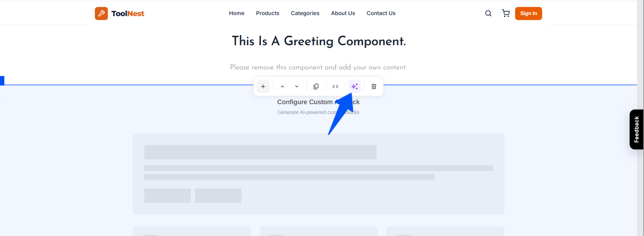This screenshot has height=236, width=644.
Task: Duplicate the block with copy icon
Action: [316, 86]
